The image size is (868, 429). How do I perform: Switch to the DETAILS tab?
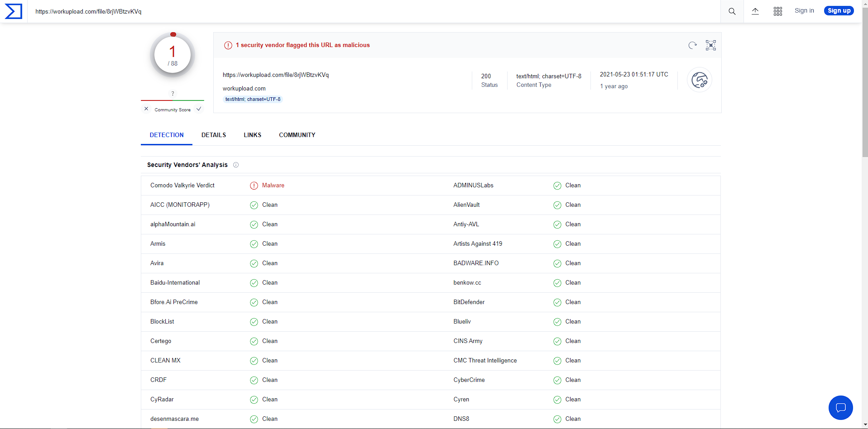pos(214,135)
